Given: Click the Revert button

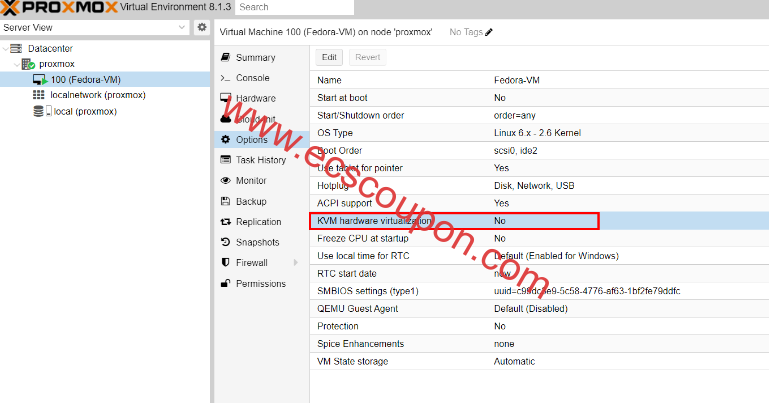Looking at the screenshot, I should [x=368, y=57].
